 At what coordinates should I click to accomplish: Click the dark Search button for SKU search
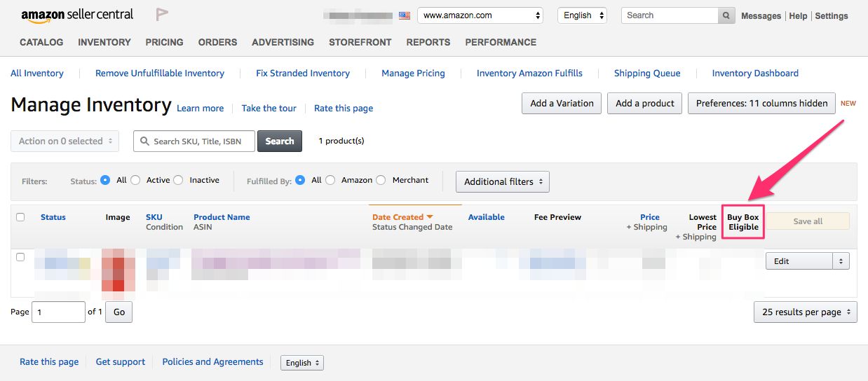(280, 141)
